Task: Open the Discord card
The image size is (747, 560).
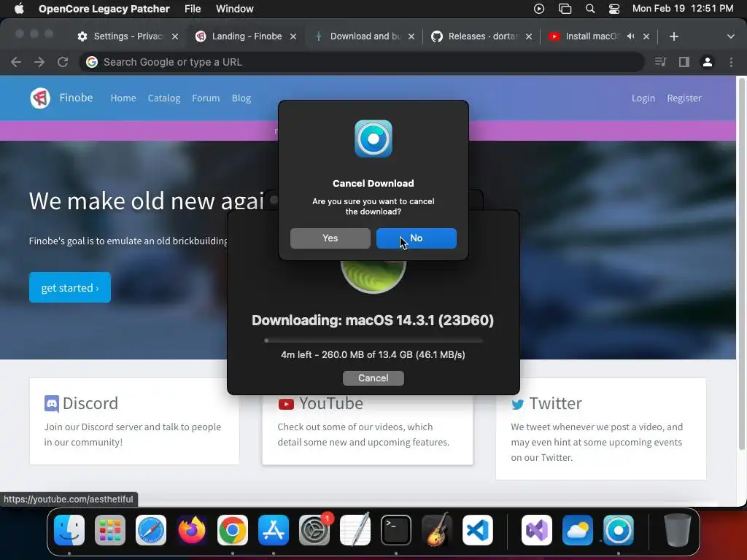Action: point(134,421)
